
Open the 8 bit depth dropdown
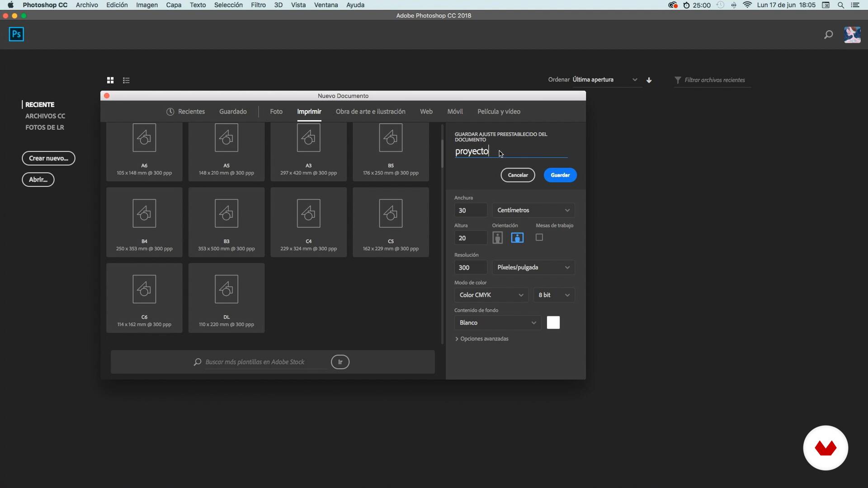click(x=554, y=295)
